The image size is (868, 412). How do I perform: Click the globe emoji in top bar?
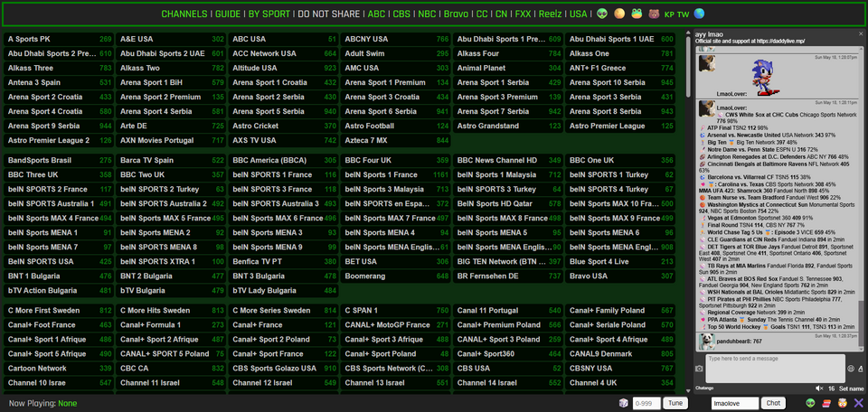click(699, 14)
